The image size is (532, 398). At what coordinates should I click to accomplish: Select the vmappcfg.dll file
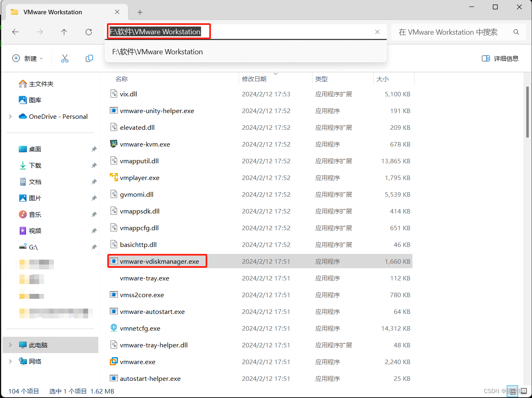[139, 228]
